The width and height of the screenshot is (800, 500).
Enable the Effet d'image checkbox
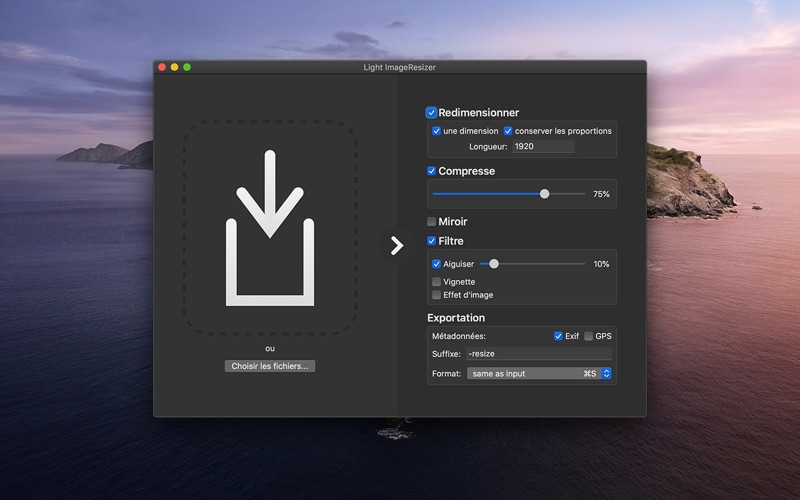click(x=436, y=295)
